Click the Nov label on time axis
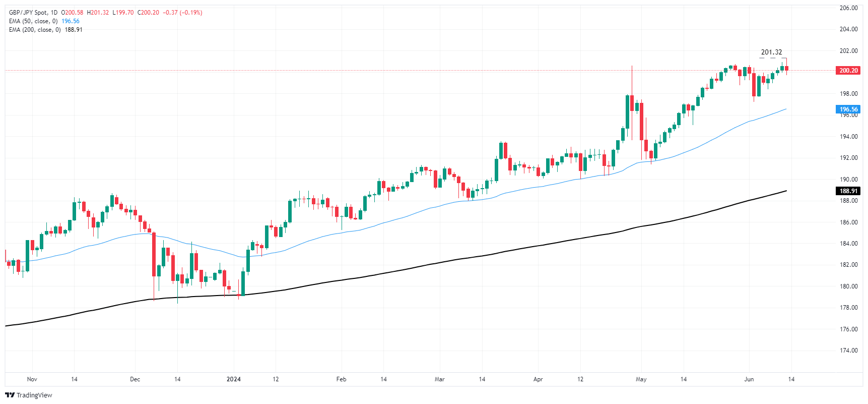The height and width of the screenshot is (404, 868). coord(32,379)
